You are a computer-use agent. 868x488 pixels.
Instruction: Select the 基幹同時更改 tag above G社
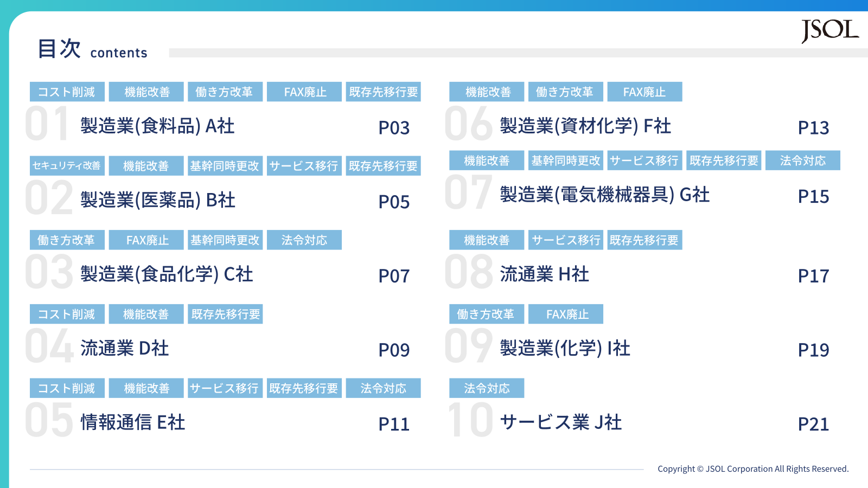tap(566, 160)
